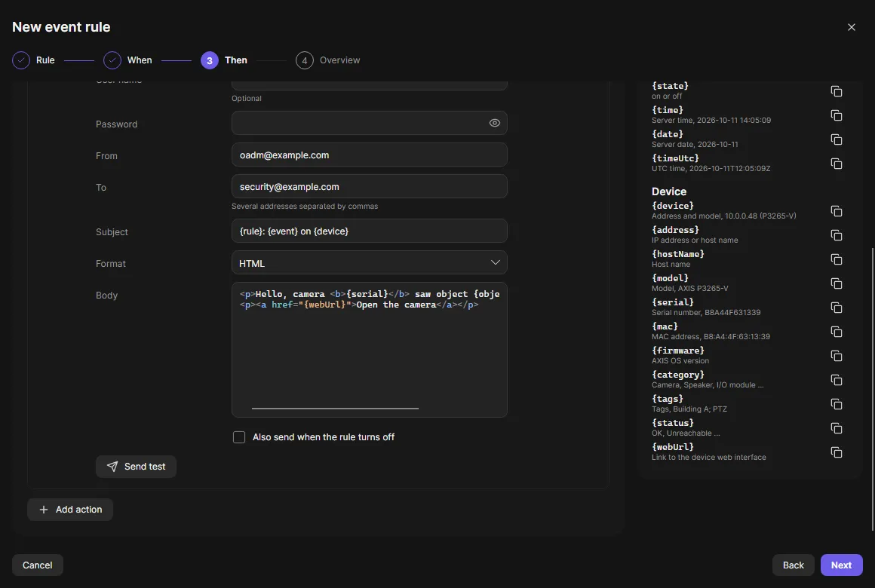Edit the Subject field
The height and width of the screenshot is (588, 875).
(x=369, y=231)
